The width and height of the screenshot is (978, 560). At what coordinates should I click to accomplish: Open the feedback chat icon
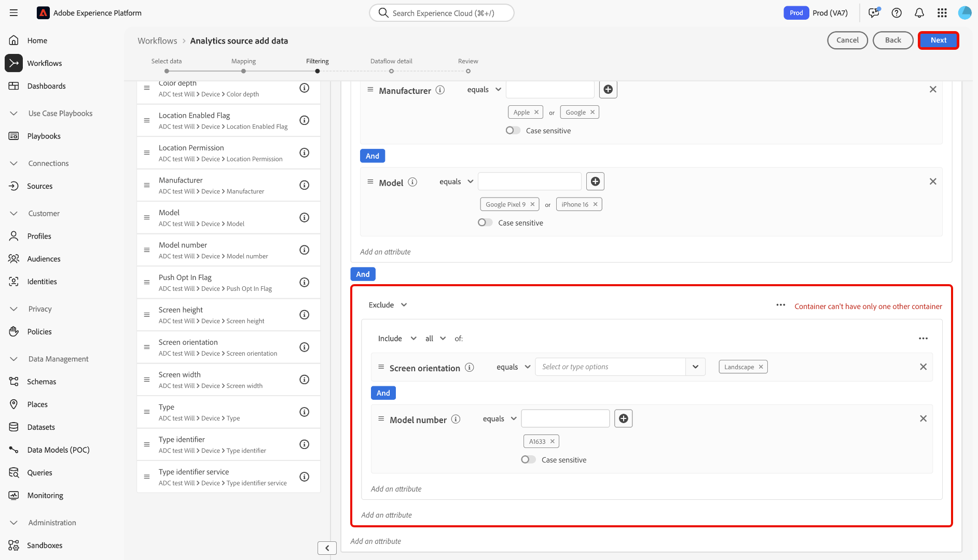point(874,13)
